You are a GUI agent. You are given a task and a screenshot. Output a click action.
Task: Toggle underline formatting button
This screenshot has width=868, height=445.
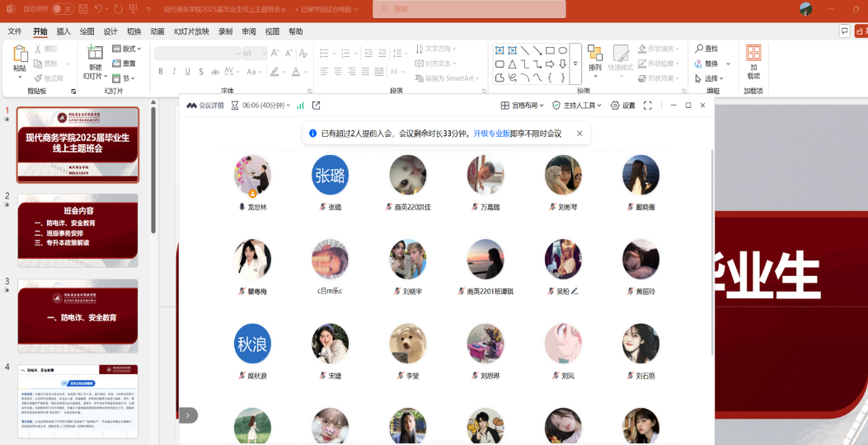pyautogui.click(x=189, y=72)
